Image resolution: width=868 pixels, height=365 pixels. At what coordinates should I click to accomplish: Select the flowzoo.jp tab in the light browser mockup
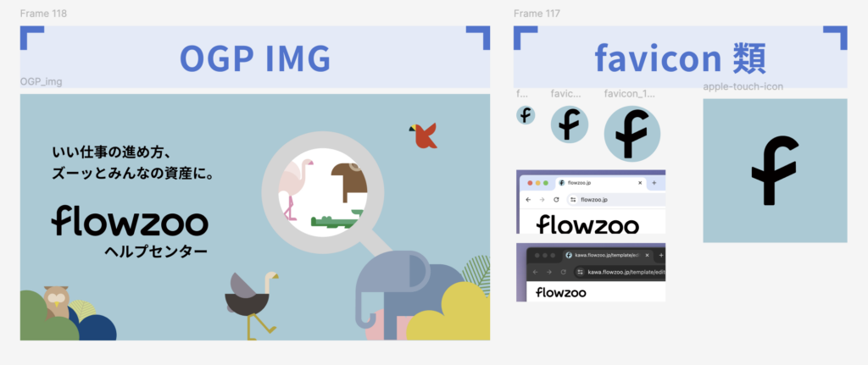click(601, 184)
